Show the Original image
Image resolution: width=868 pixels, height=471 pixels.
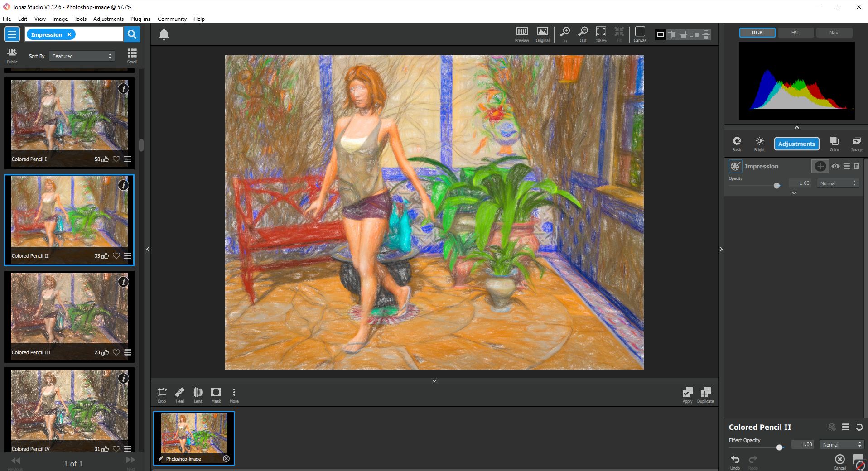[542, 34]
